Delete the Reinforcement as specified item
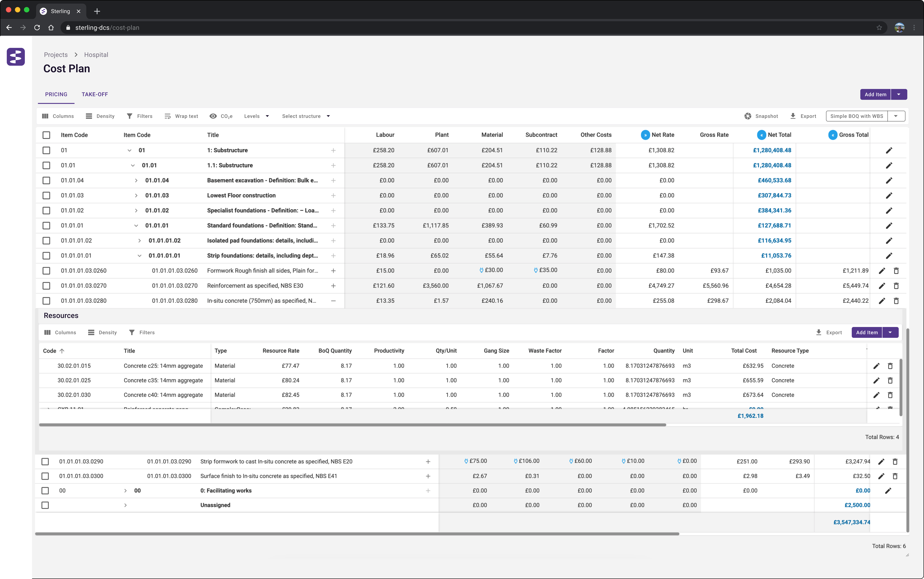This screenshot has width=924, height=579. [896, 286]
